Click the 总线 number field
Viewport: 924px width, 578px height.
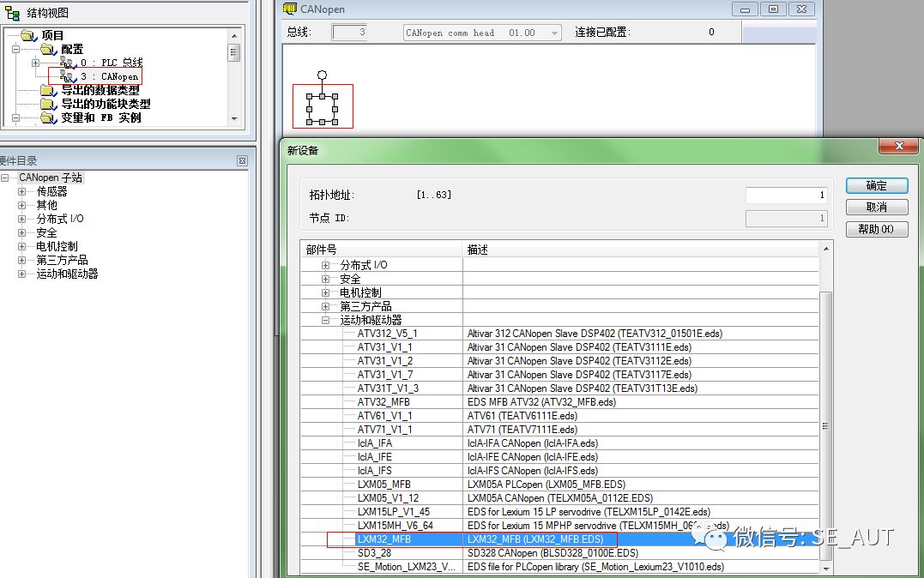point(349,33)
